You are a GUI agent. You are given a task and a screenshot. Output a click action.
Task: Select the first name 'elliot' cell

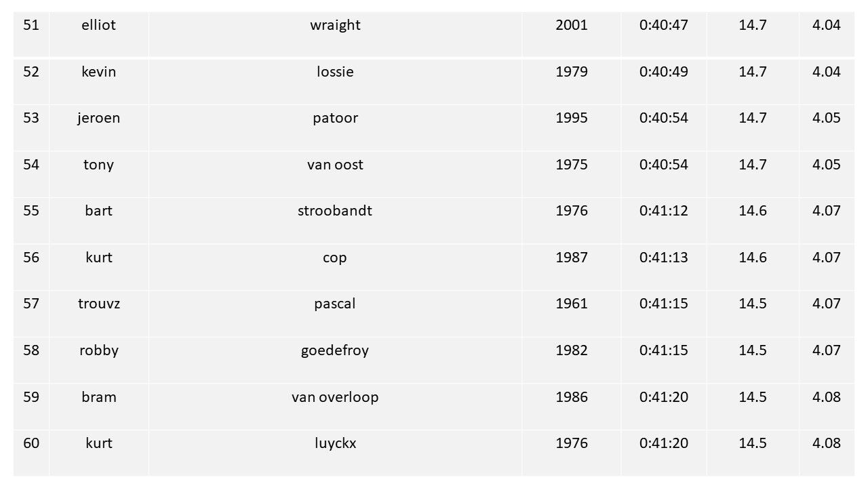[x=99, y=26]
